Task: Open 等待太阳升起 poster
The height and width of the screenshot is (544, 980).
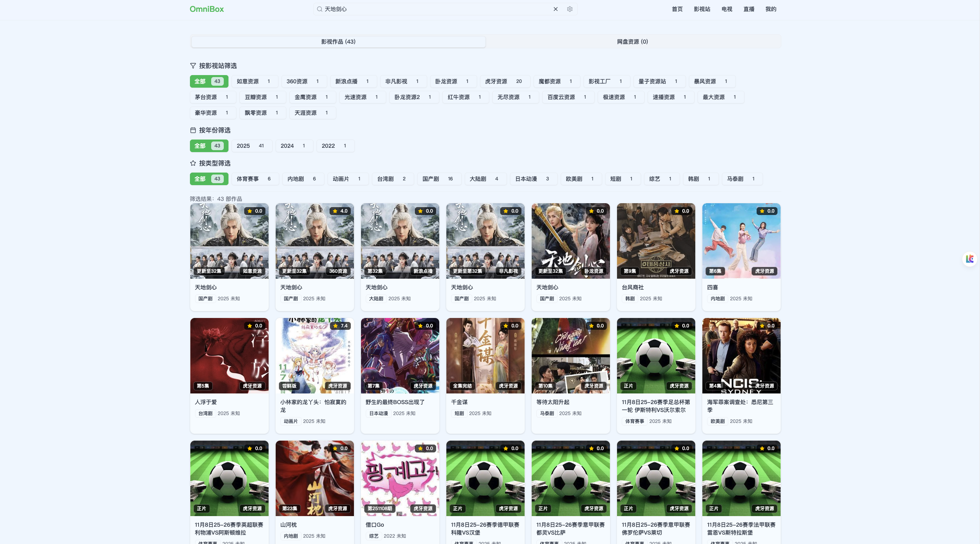Action: click(x=571, y=356)
